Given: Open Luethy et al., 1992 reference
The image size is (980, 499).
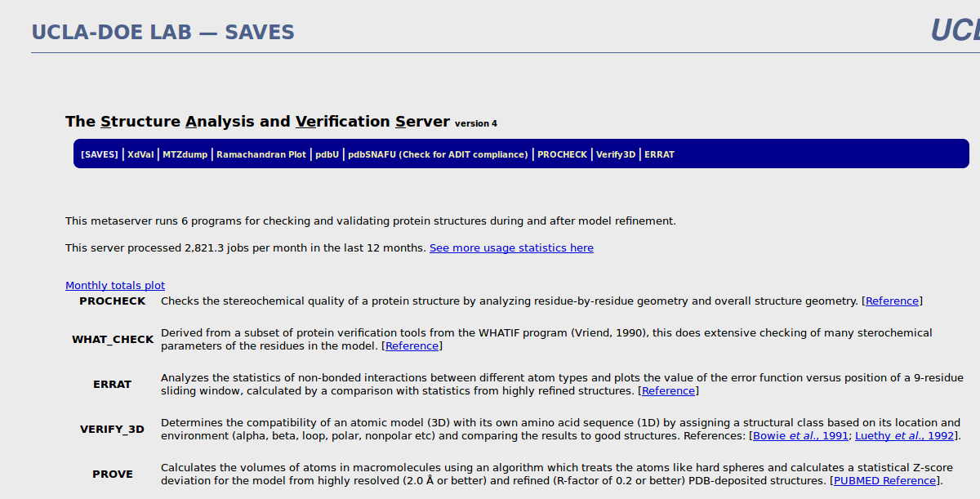Looking at the screenshot, I should 905,435.
